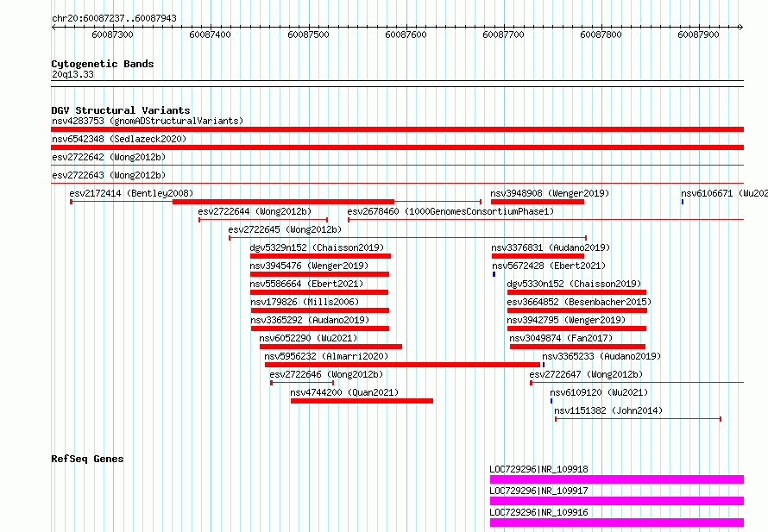Click the nsv1151382 (John2014) label
The image size is (768, 532).
608,410
